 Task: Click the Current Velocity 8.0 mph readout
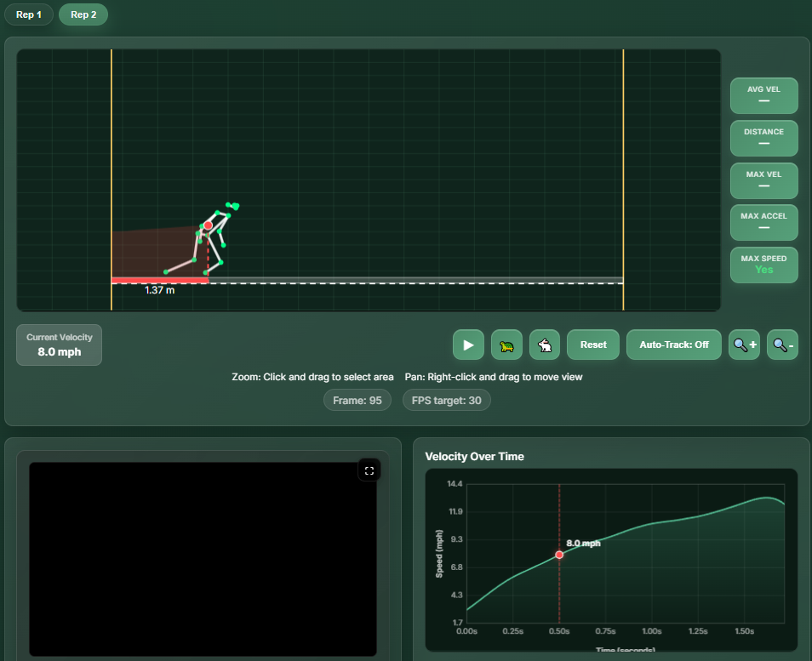tap(58, 345)
